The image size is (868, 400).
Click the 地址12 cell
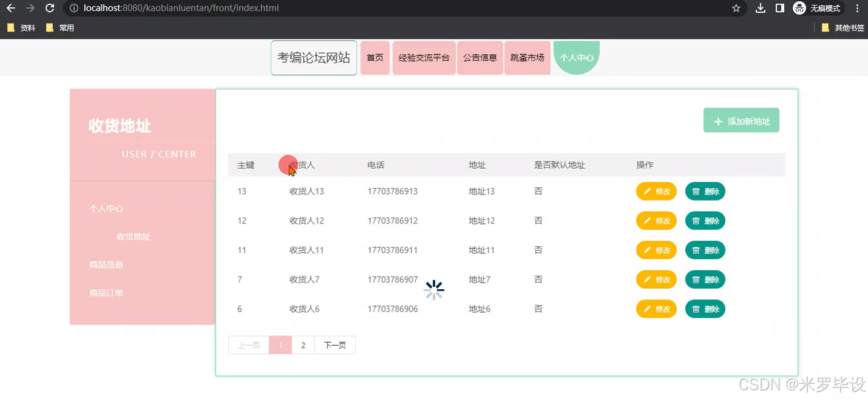482,221
